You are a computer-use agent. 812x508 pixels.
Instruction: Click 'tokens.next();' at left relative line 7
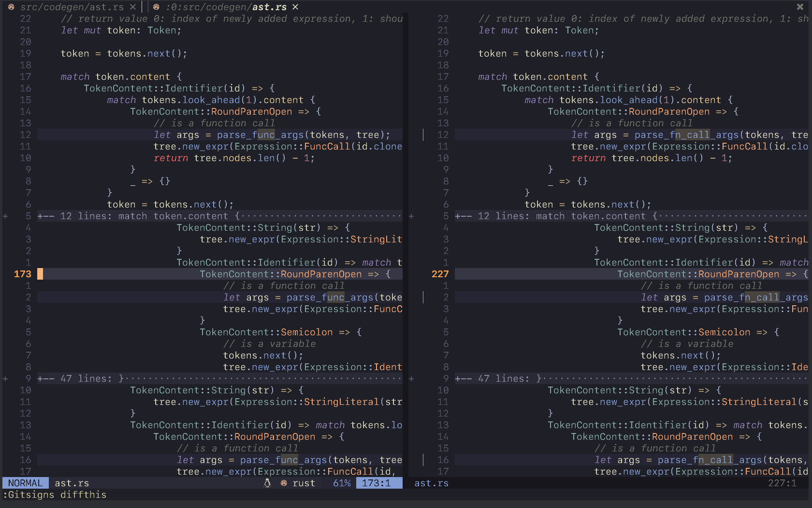[x=263, y=355]
